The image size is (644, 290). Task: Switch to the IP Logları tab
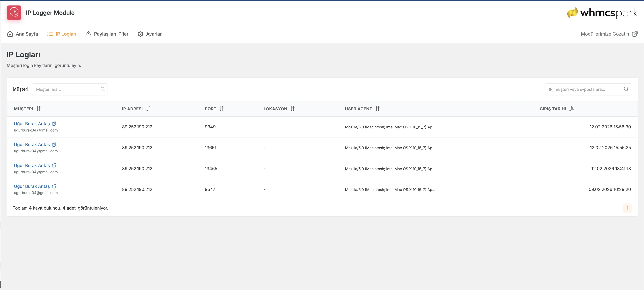(62, 34)
